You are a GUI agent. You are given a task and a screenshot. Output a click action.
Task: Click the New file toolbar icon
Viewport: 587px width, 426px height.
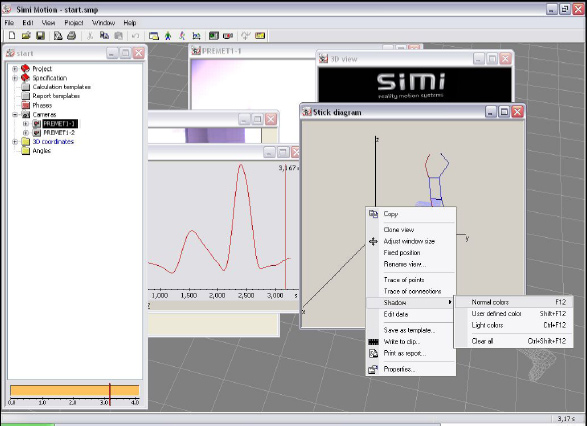click(12, 36)
